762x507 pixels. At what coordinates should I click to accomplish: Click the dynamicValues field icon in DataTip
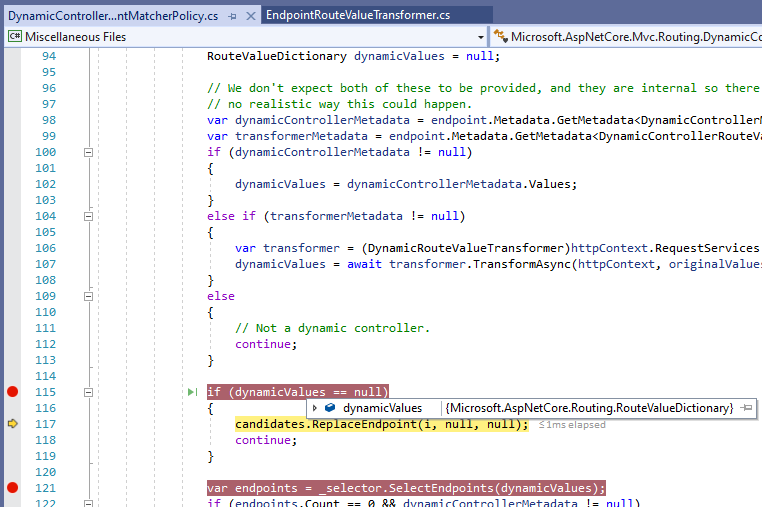pyautogui.click(x=330, y=407)
